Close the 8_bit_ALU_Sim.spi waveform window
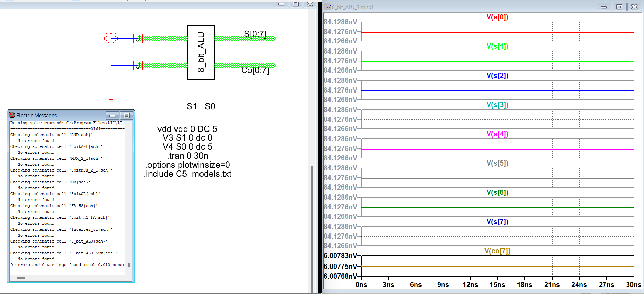644x294 pixels. pos(634,7)
